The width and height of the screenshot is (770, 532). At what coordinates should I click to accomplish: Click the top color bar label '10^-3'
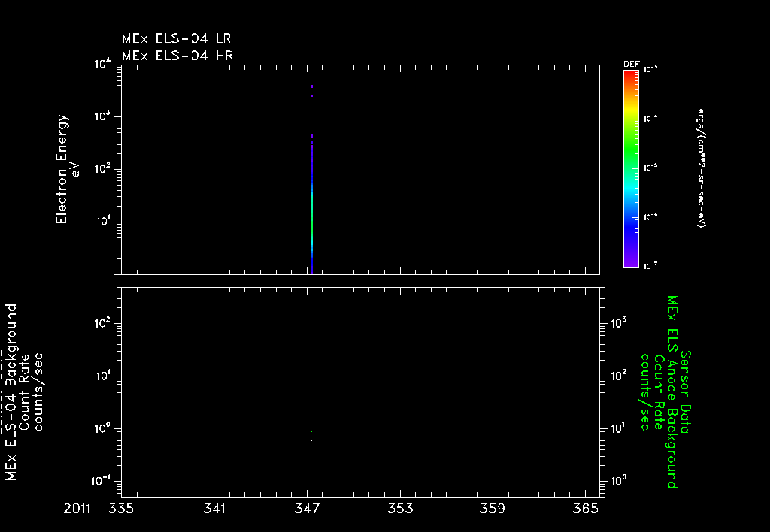tap(650, 69)
